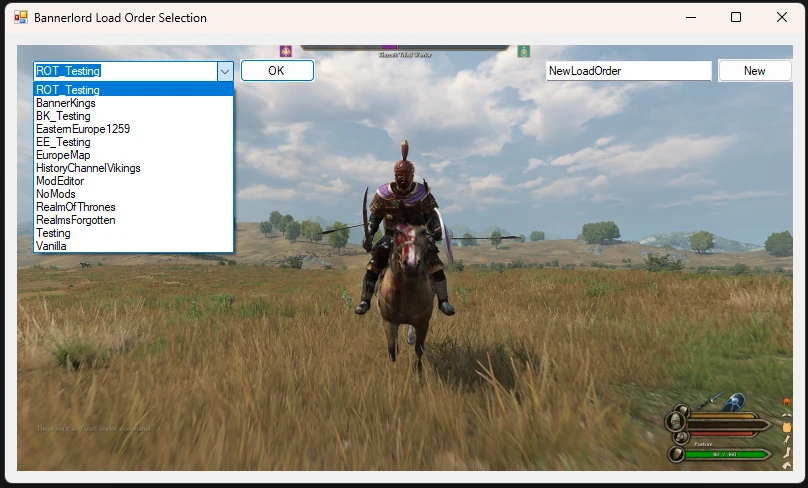Select EasternEurope1259 entry
Screen dimensions: 808x488
tap(133, 129)
